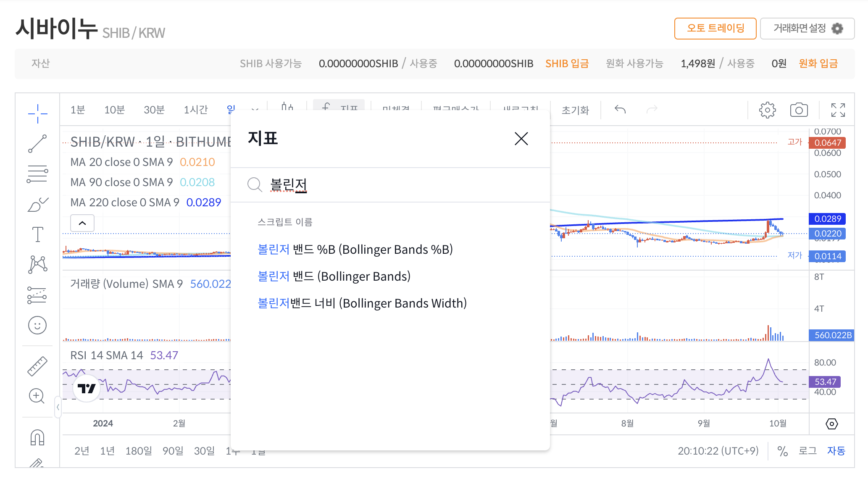Click the 오토 트레이딩 button
The height and width of the screenshot is (484, 868).
[x=715, y=28]
